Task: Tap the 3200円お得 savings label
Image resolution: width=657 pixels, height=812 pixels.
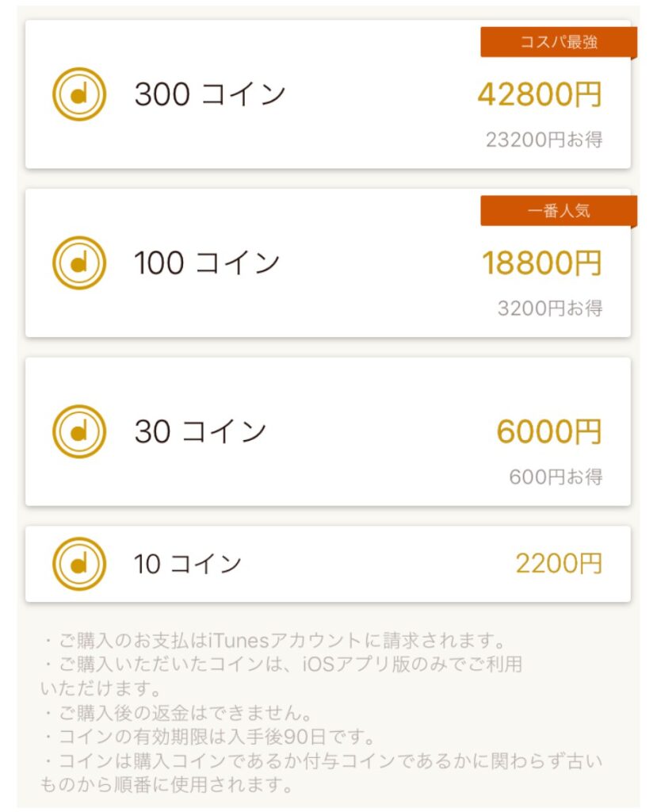Action: point(550,308)
